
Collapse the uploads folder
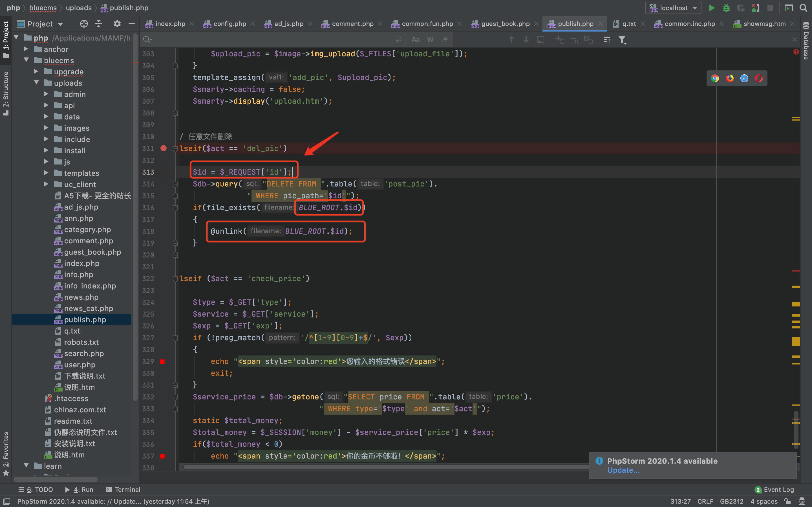(x=36, y=83)
